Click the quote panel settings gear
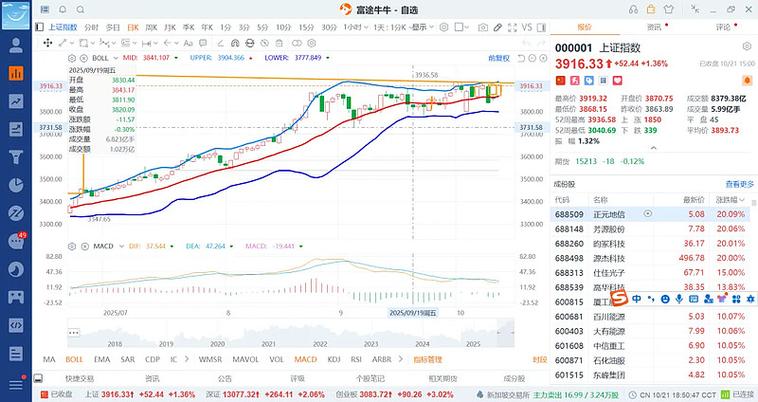This screenshot has height=402, width=758. (746, 47)
